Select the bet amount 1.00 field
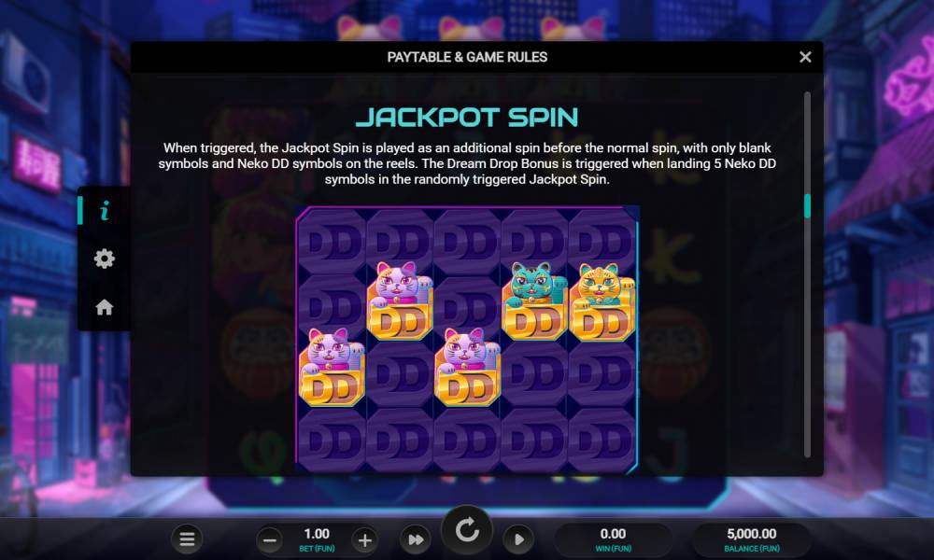Image resolution: width=934 pixels, height=560 pixels. coord(317,539)
